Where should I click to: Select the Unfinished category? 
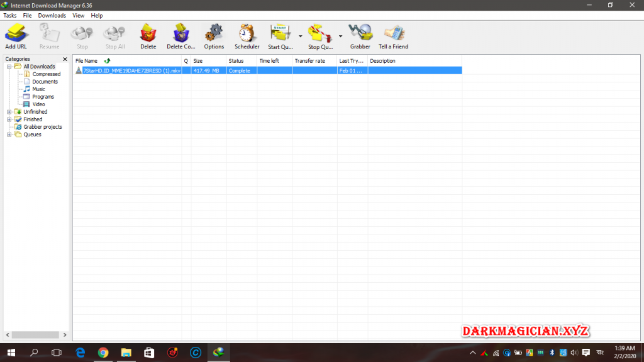point(35,112)
